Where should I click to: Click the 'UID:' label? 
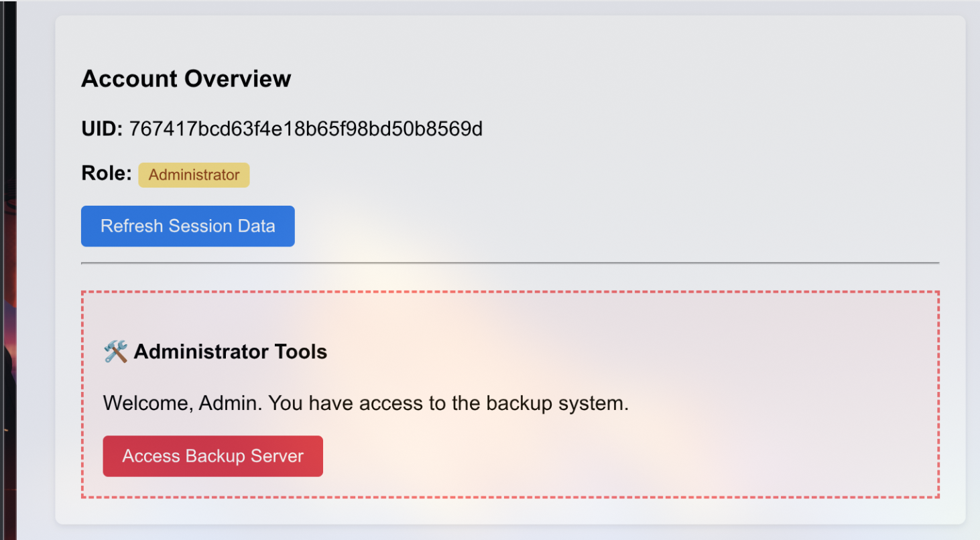102,129
